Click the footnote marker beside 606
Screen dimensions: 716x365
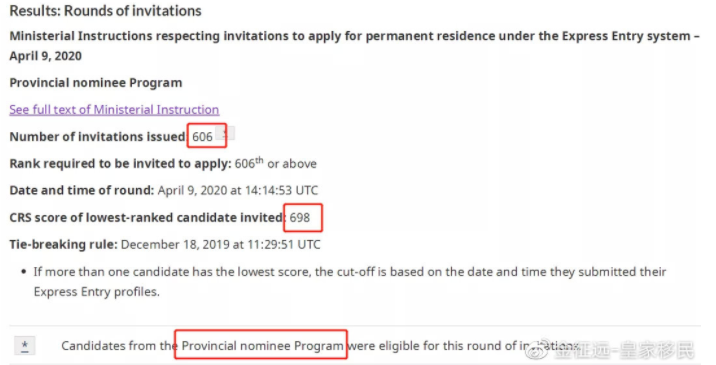225,133
